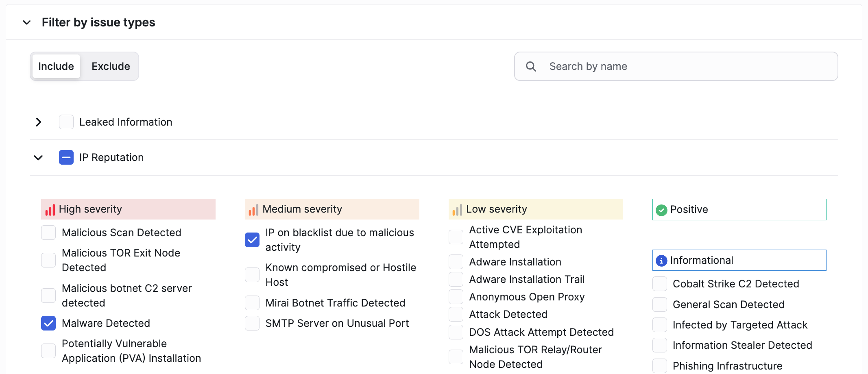
Task: Click the High severity header
Action: (128, 209)
